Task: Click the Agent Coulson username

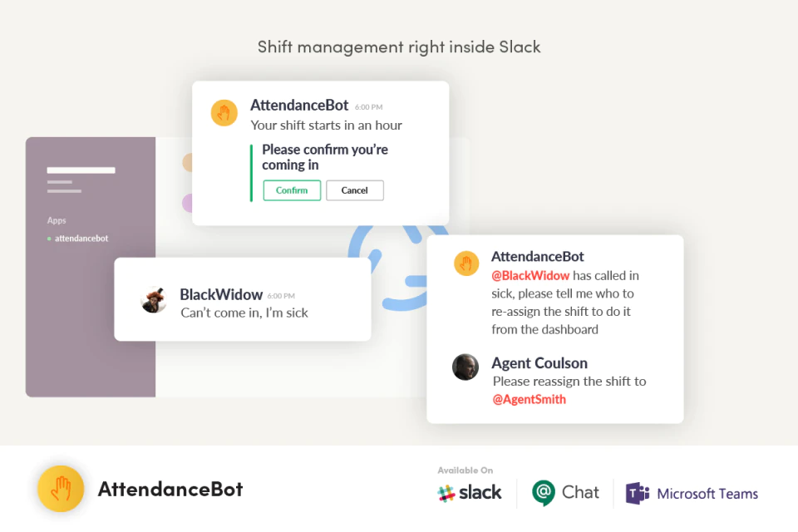Action: coord(539,363)
